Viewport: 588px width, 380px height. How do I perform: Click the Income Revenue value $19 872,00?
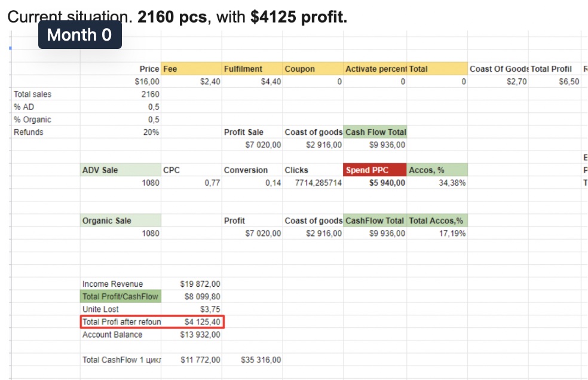tap(192, 284)
